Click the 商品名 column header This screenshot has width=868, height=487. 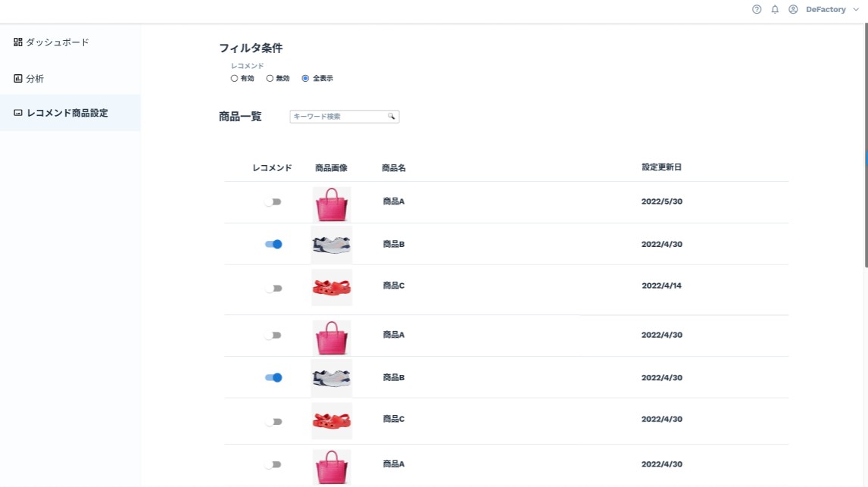pyautogui.click(x=394, y=167)
